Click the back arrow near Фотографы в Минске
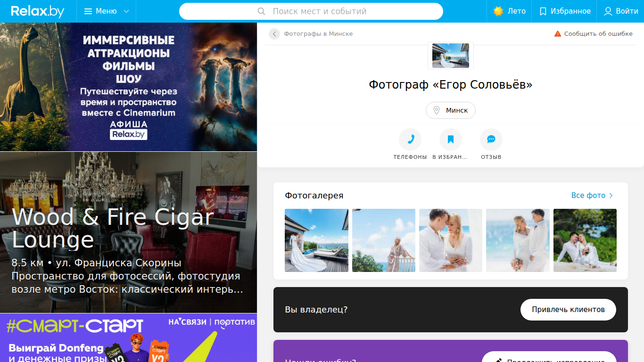Image resolution: width=644 pixels, height=362 pixels. pyautogui.click(x=274, y=34)
